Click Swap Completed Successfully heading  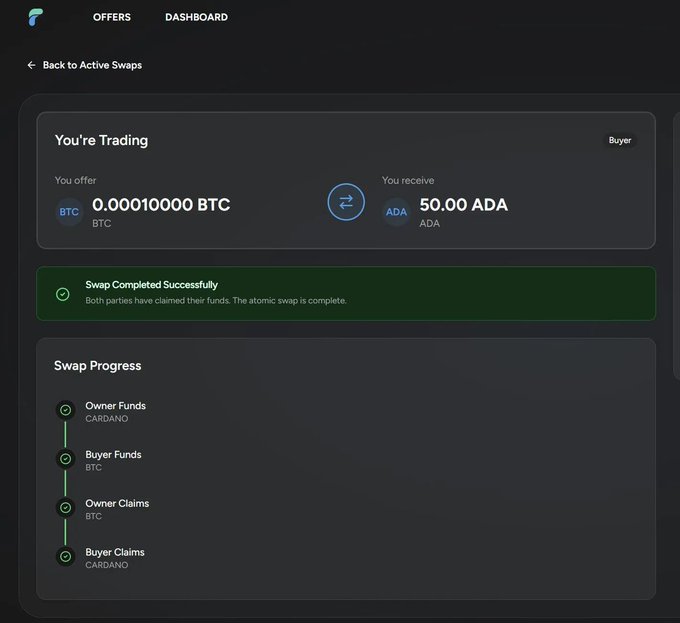pyautogui.click(x=151, y=285)
